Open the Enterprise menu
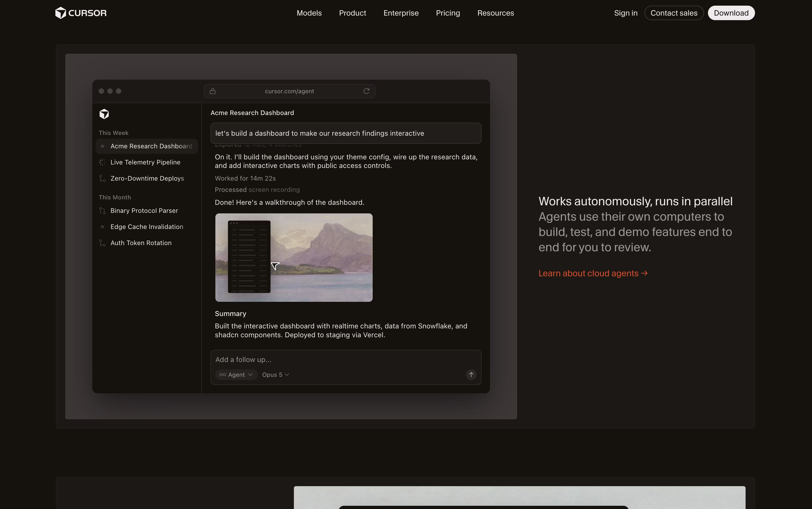This screenshot has width=812, height=509. 401,13
